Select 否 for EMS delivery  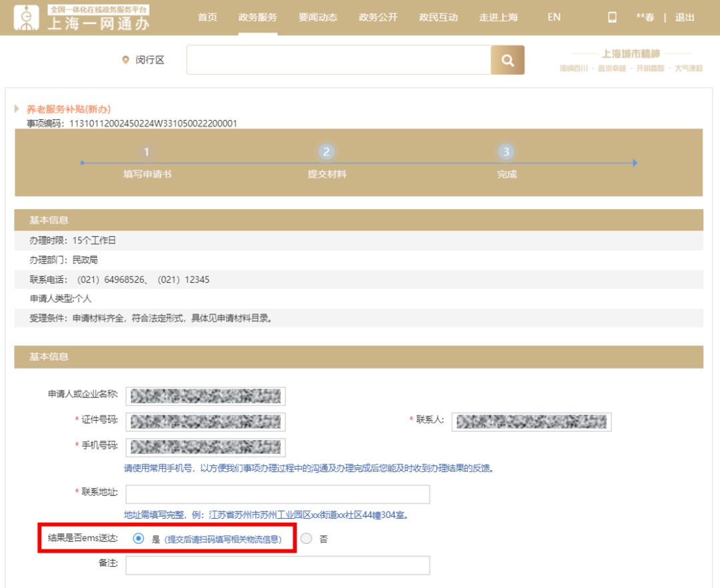306,539
